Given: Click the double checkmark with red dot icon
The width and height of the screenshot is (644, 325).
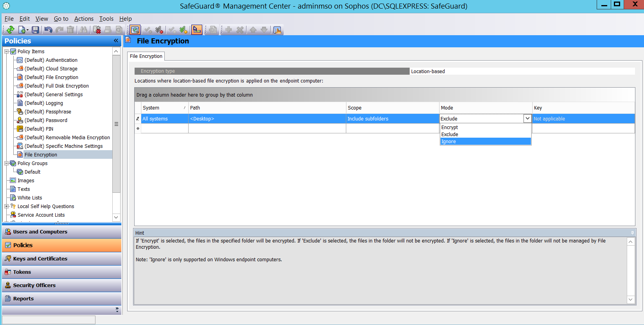Looking at the screenshot, I should coord(159,30).
